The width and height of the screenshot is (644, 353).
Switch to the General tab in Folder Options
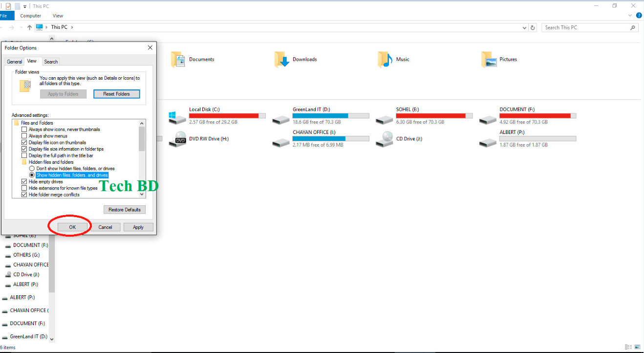pos(14,62)
